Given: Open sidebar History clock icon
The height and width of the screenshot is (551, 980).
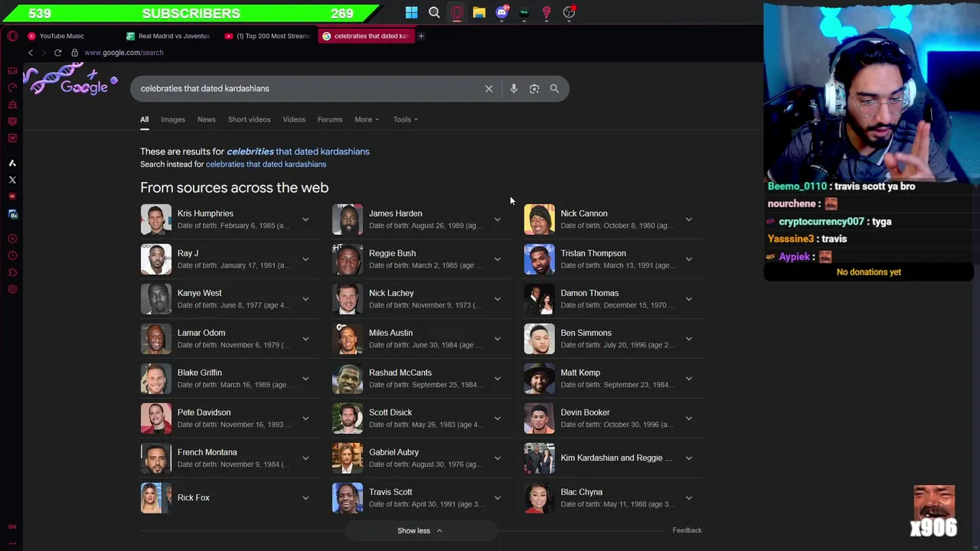Looking at the screenshot, I should click(x=12, y=256).
